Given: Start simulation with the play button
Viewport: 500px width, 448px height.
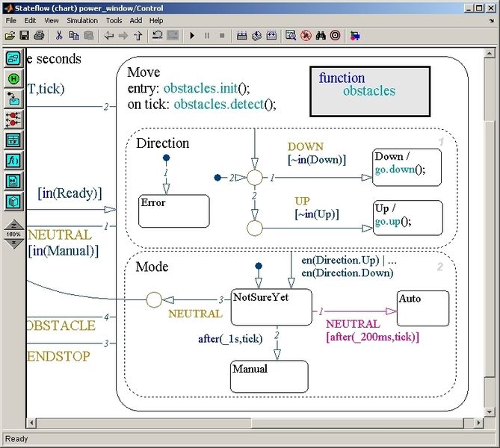Looking at the screenshot, I should pyautogui.click(x=192, y=35).
